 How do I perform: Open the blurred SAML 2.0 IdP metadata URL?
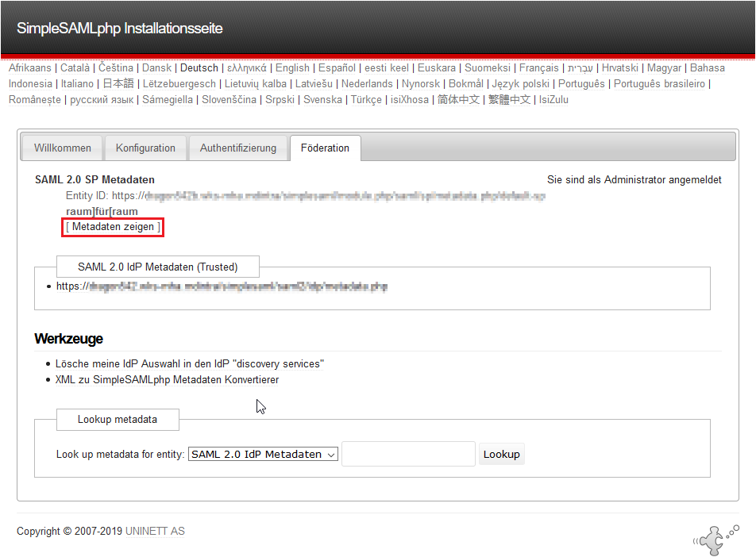pos(222,286)
